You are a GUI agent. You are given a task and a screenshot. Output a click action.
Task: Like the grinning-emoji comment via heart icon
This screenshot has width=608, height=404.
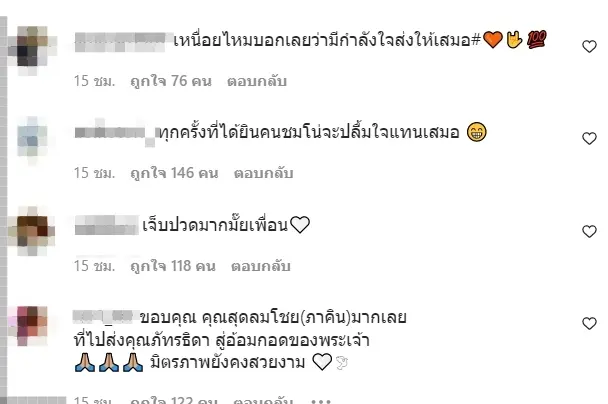pos(589,138)
